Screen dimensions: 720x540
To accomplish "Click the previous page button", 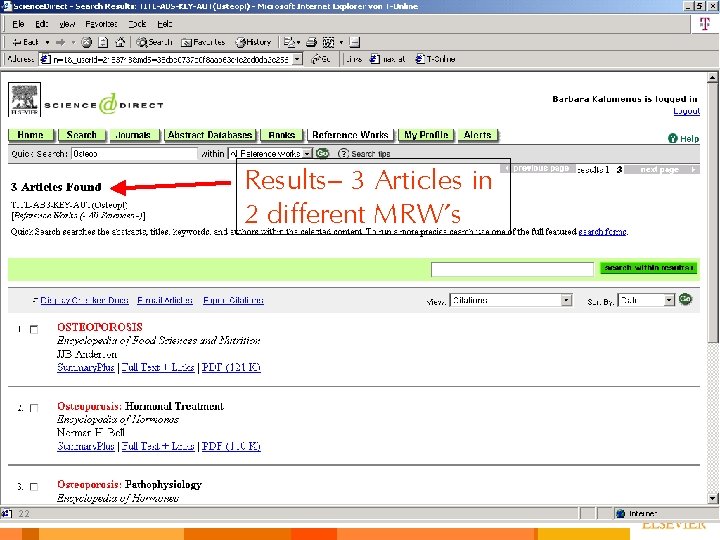I will pos(538,169).
